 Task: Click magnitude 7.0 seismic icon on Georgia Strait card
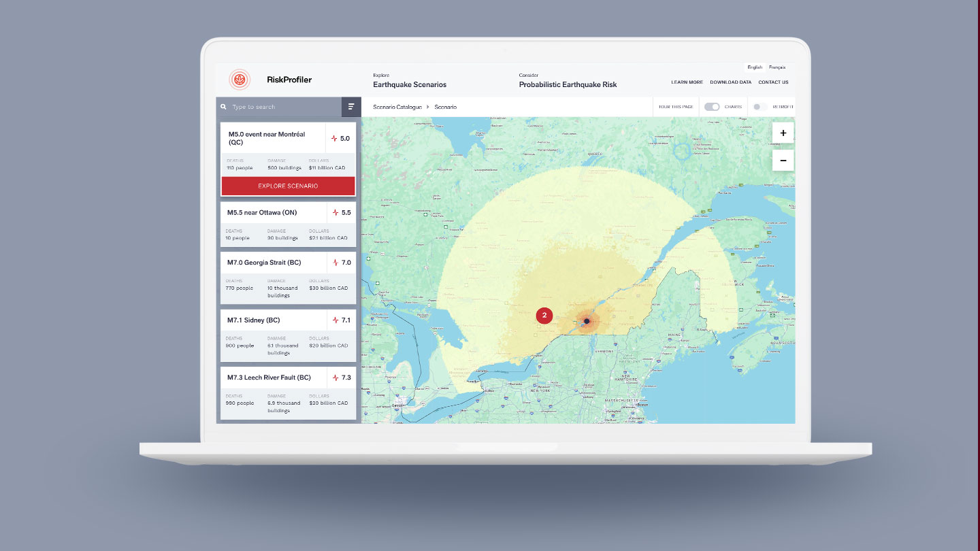(x=335, y=263)
